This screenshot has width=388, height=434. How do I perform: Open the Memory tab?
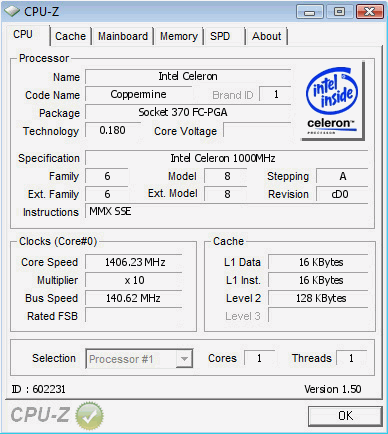pyautogui.click(x=179, y=36)
